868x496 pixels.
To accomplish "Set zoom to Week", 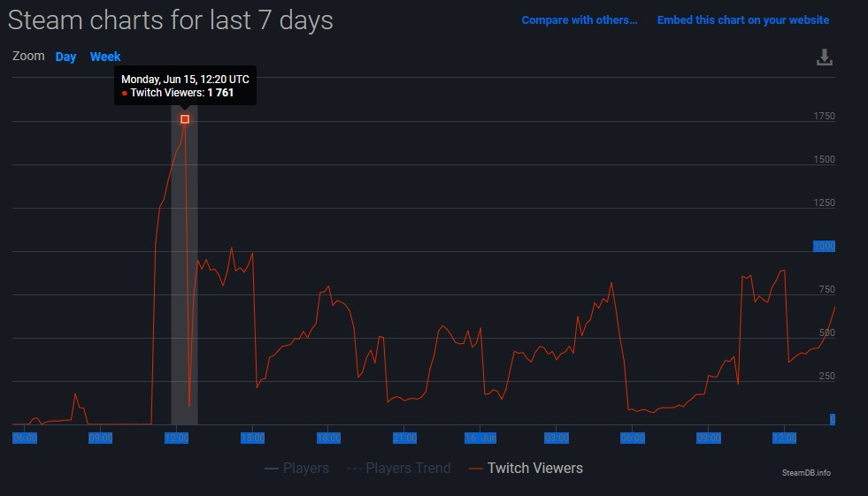I will click(x=105, y=57).
